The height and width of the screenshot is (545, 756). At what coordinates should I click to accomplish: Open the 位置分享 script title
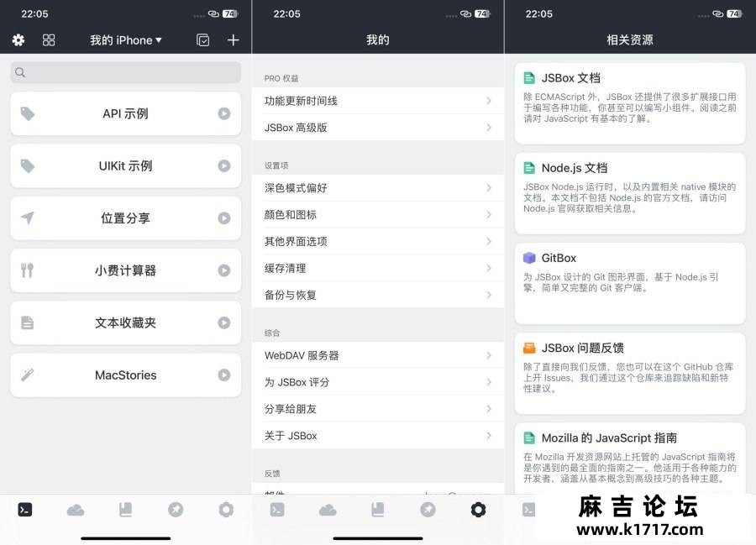click(x=125, y=218)
